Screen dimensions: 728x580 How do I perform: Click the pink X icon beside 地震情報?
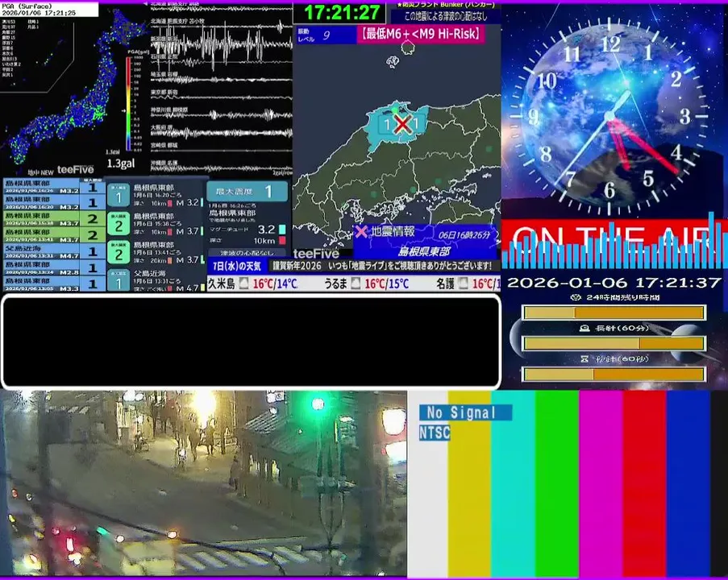(360, 231)
